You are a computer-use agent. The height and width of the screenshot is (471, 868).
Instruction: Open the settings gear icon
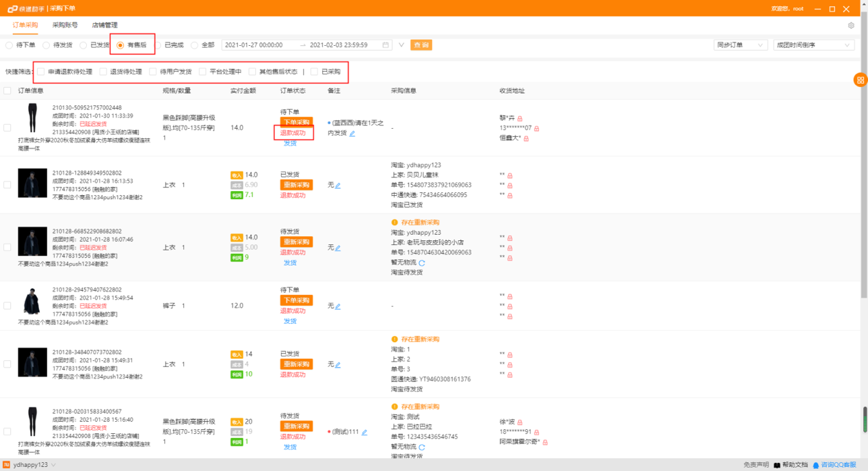point(851,25)
